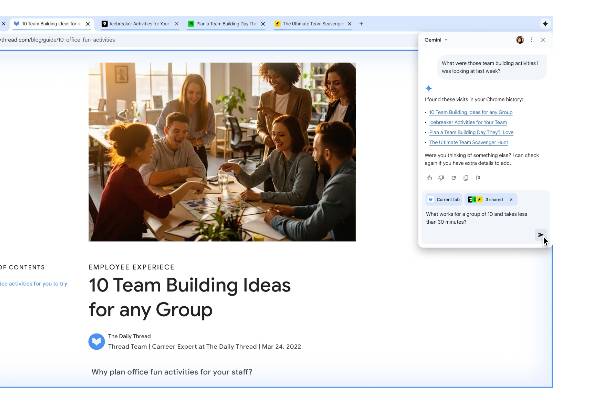
Task: Open a new browser tab with plus button
Action: pos(361,23)
